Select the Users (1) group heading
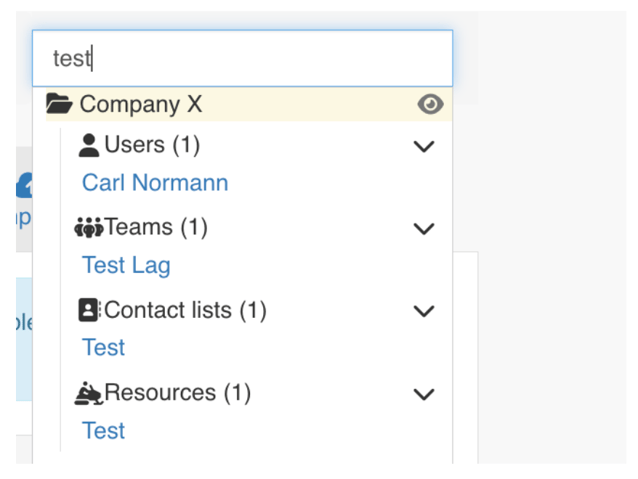This screenshot has height=479, width=638. (x=152, y=145)
